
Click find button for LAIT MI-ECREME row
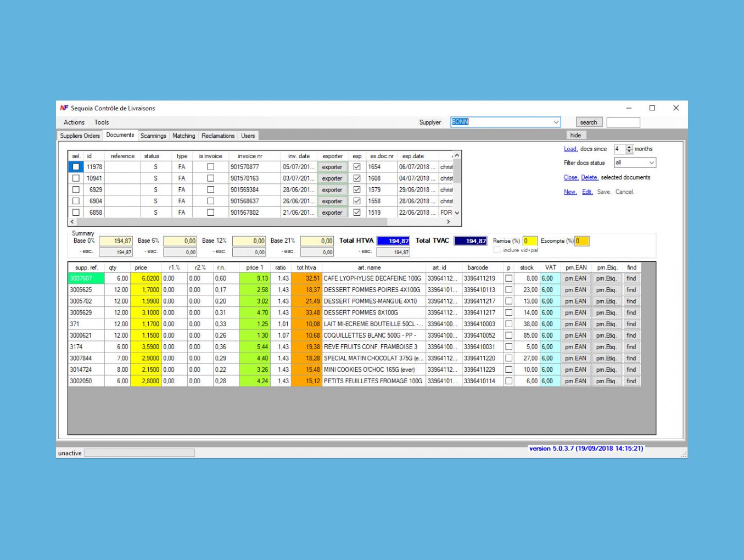pyautogui.click(x=631, y=324)
